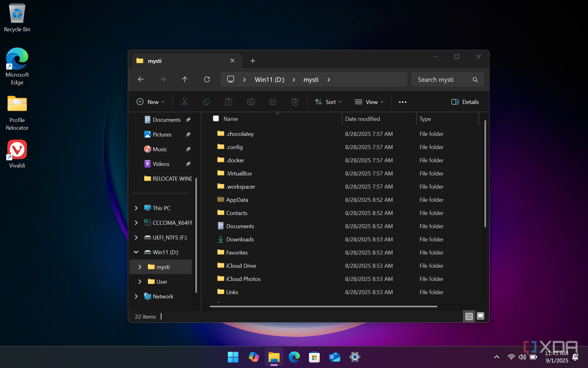Open the Sort dropdown
The height and width of the screenshot is (368, 588).
(328, 102)
